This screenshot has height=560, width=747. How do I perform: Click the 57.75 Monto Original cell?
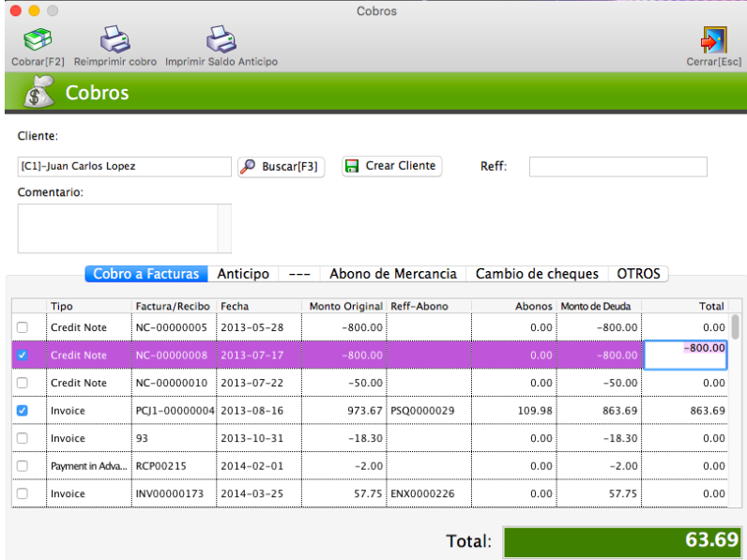(344, 493)
